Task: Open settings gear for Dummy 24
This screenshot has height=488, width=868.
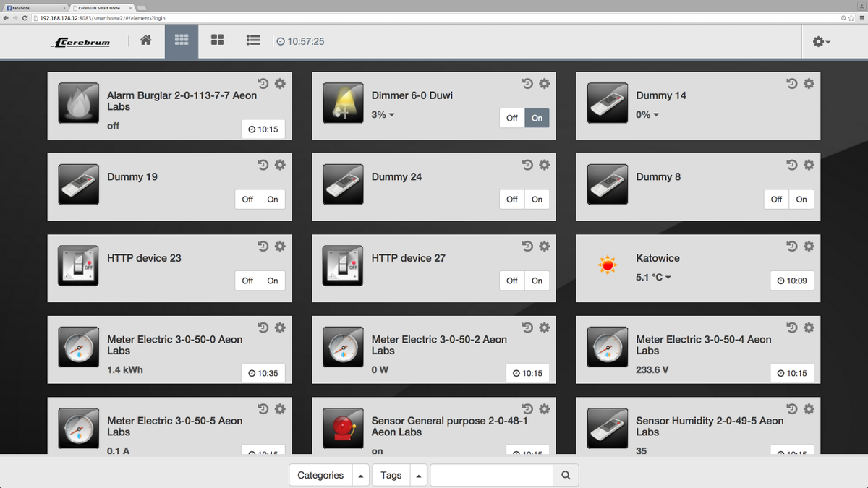Action: coord(545,165)
